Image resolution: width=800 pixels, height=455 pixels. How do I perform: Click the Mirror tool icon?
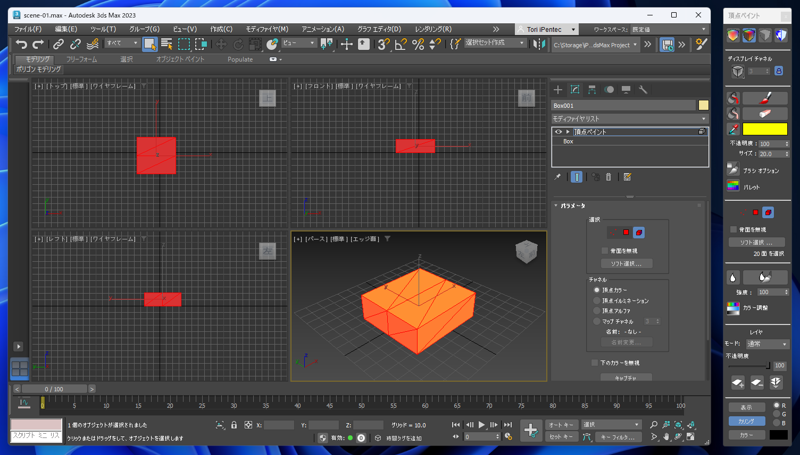click(x=539, y=44)
